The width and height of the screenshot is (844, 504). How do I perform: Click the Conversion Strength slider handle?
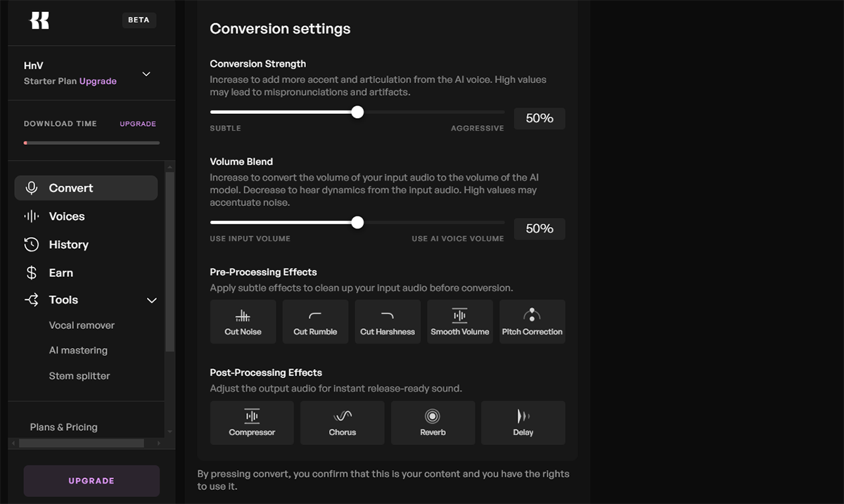(x=357, y=112)
